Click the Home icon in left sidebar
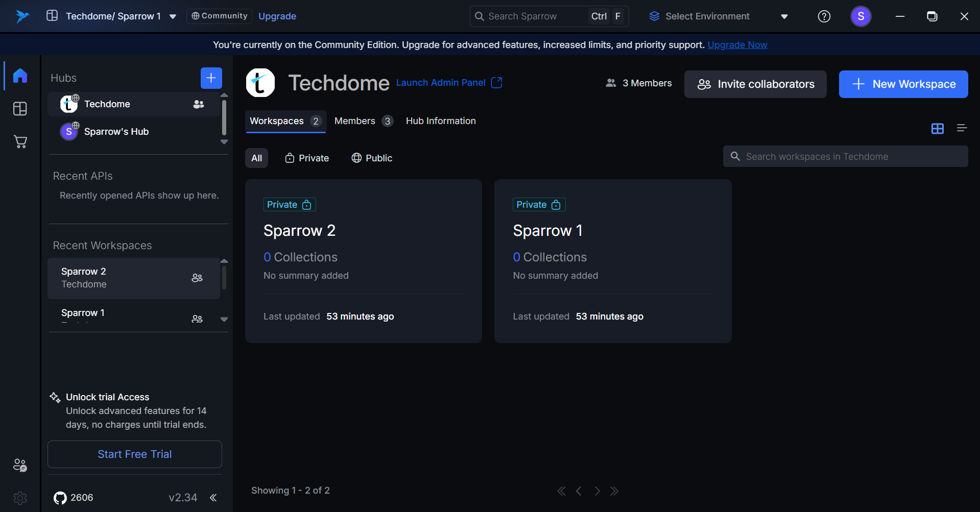 20,76
